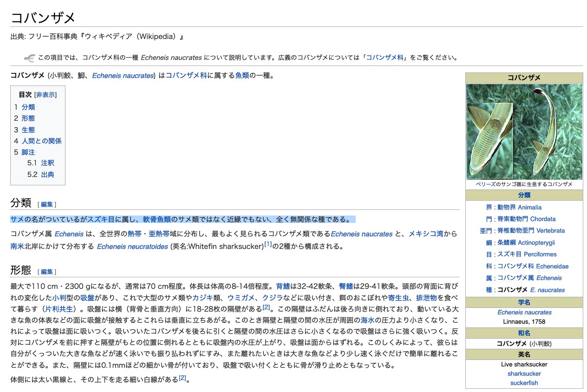Go to contents entry 5 脚注
587x392 pixels.
point(28,152)
